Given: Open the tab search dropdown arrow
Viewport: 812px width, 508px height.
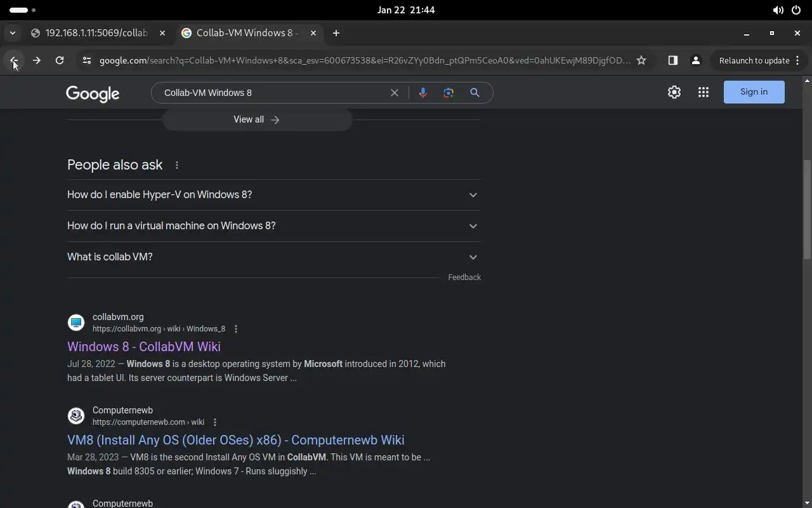Looking at the screenshot, I should [13, 33].
